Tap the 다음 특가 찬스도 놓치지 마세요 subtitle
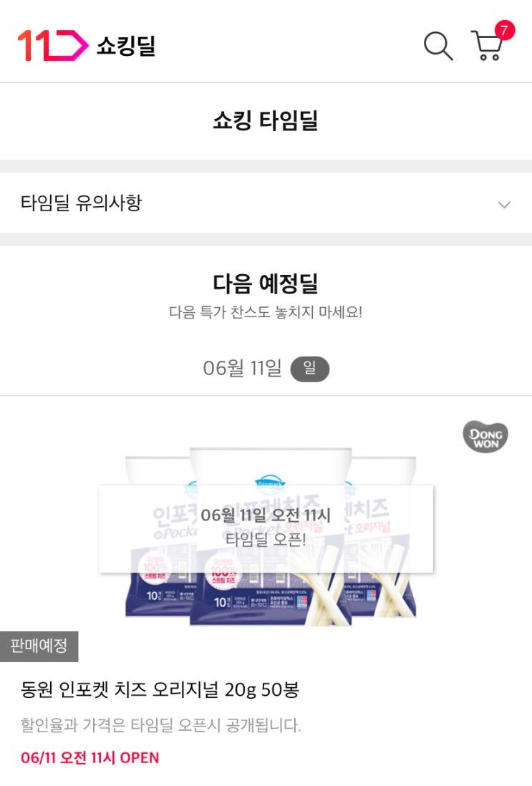This screenshot has width=532, height=786. tap(266, 312)
